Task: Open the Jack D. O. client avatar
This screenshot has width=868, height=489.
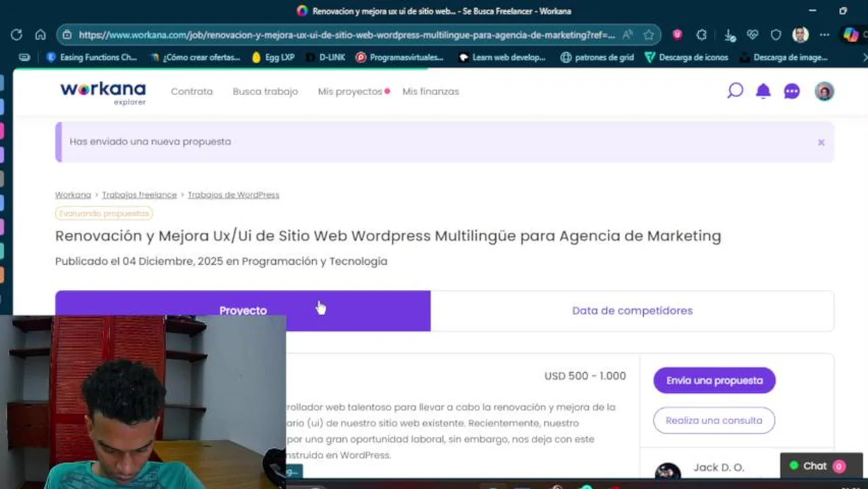Action: (x=668, y=472)
